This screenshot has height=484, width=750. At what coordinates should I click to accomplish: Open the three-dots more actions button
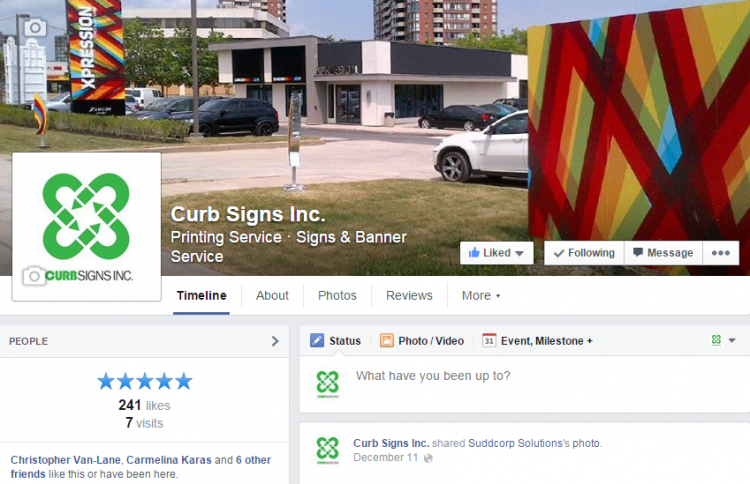pyautogui.click(x=720, y=253)
